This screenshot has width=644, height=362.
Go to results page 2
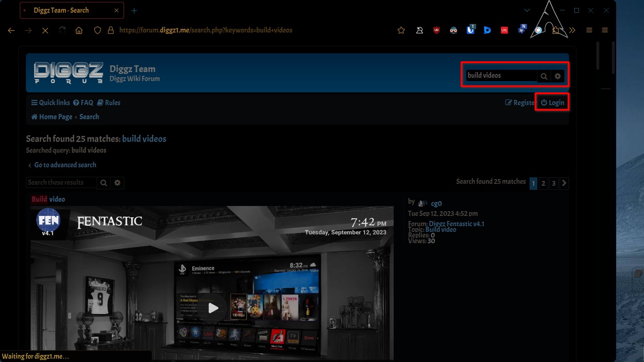(544, 183)
